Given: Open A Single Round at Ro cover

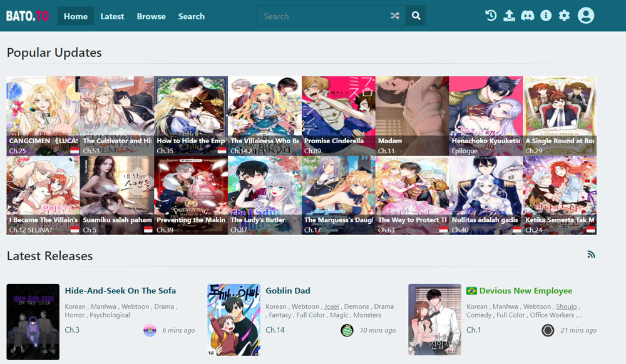Looking at the screenshot, I should point(560,116).
